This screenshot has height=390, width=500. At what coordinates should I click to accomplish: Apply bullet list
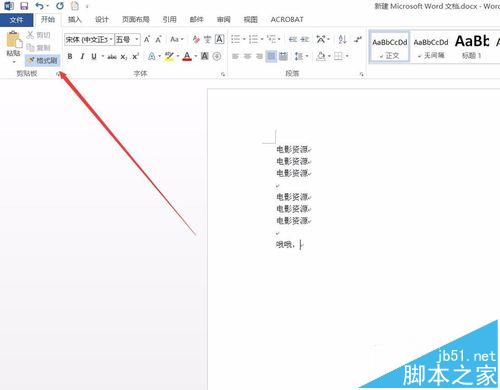(236, 40)
